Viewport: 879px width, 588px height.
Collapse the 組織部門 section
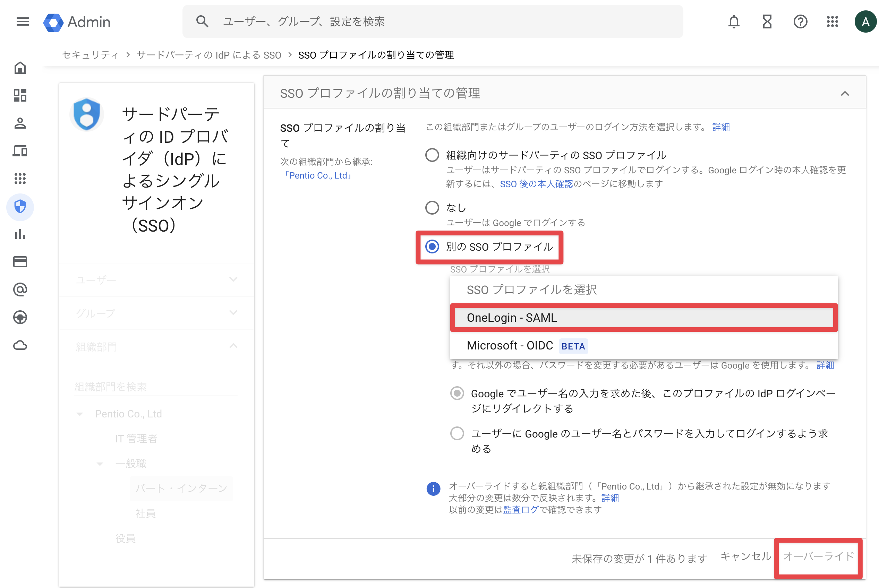157,346
